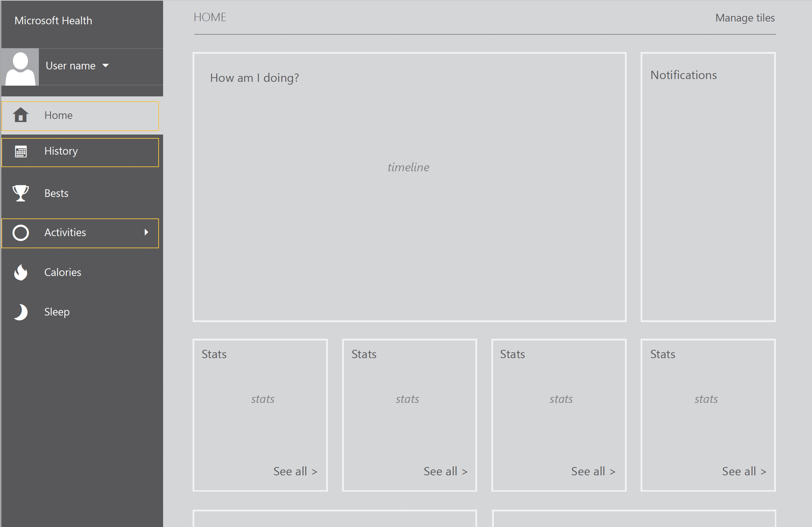Go to the Sleep section label
Viewport: 812px width, 527px height.
(x=57, y=312)
